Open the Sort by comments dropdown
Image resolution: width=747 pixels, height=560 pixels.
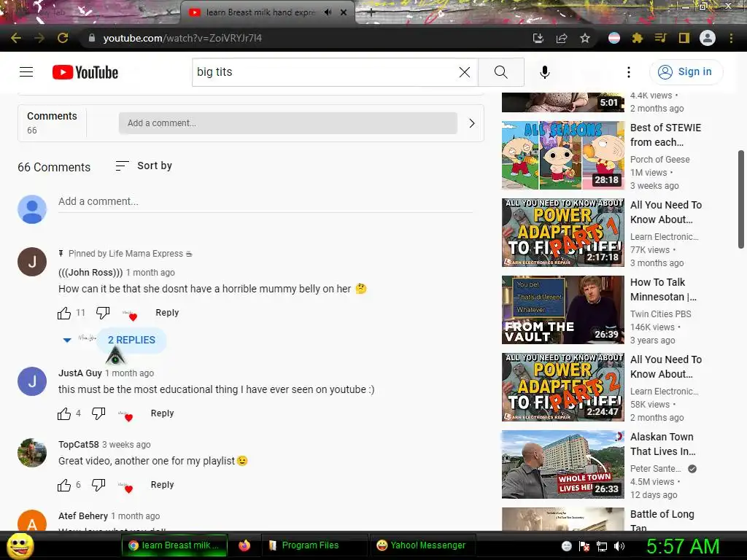(144, 166)
